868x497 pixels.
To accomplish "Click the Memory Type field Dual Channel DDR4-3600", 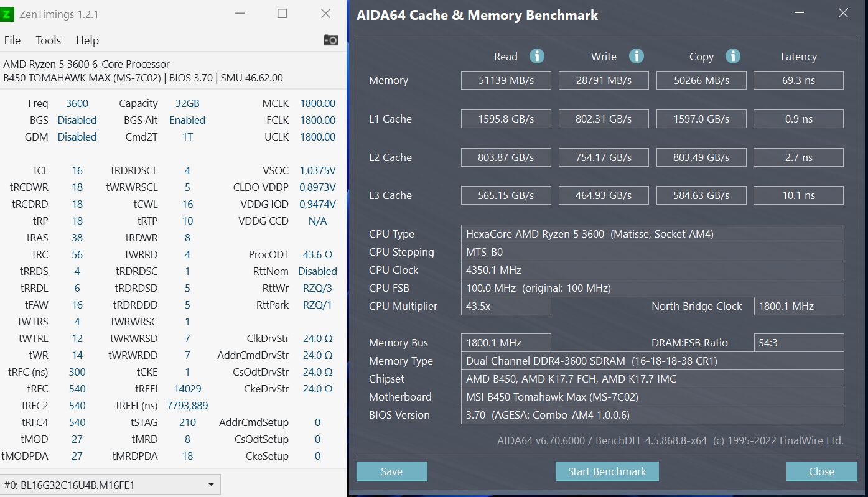I will 652,361.
